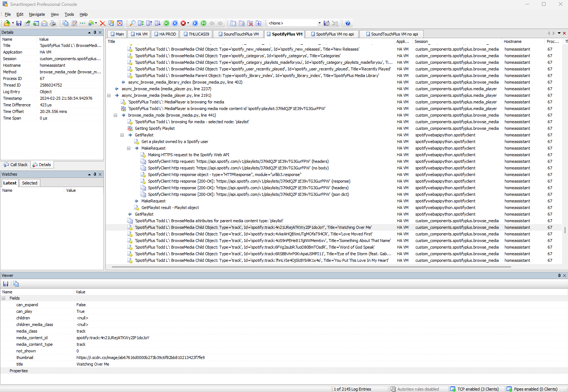This screenshot has height=392, width=568.
Task: Click the blue previous entry icon
Action: (175, 23)
